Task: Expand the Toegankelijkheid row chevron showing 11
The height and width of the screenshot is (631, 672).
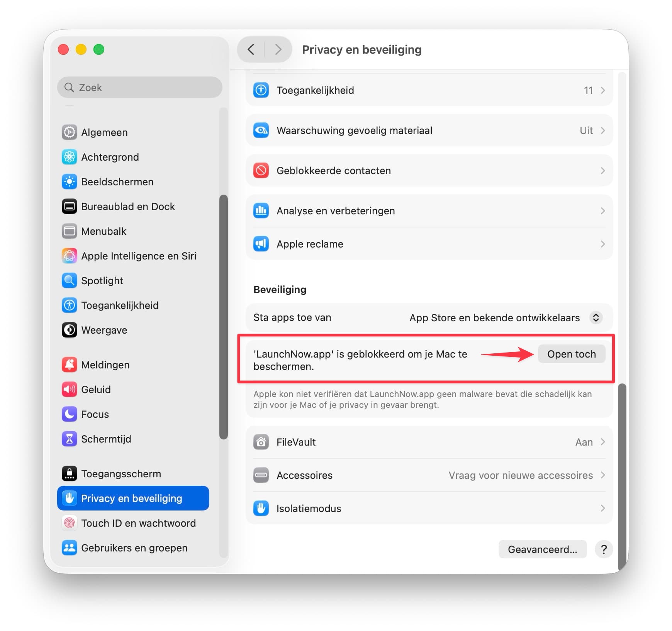Action: tap(603, 90)
